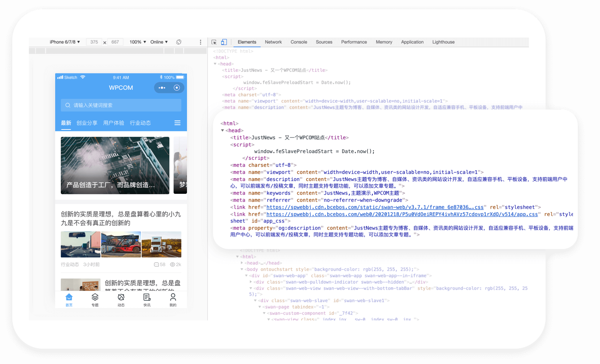
Task: Collapse the swan-page tabindex node
Action: pos(260,307)
